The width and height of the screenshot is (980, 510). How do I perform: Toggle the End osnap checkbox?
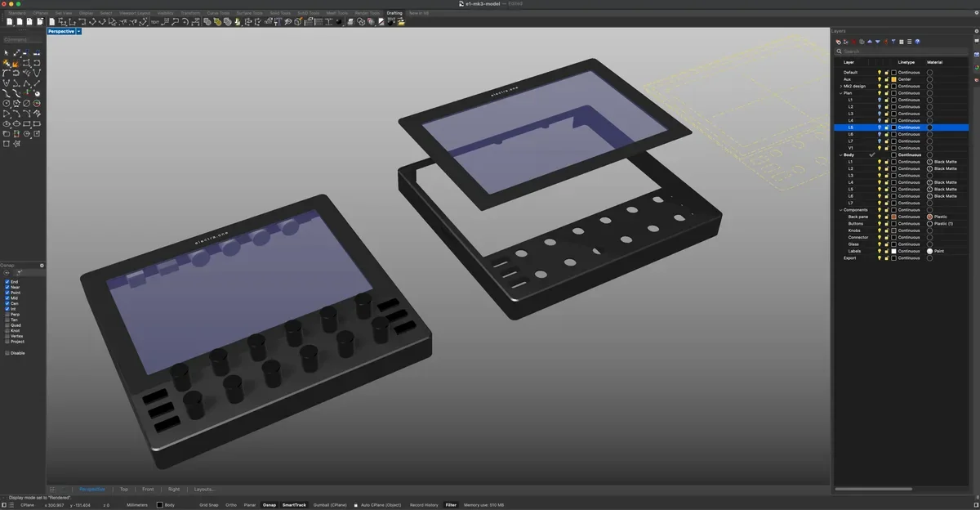point(7,281)
